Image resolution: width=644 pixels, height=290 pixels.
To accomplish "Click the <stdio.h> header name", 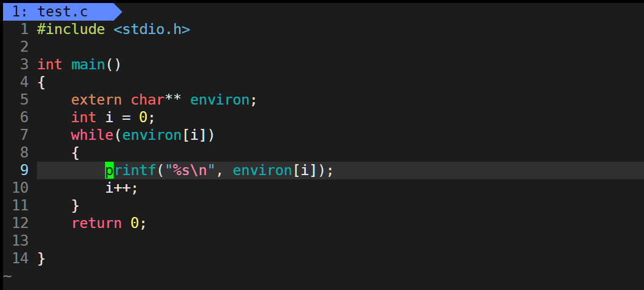I will click(152, 29).
